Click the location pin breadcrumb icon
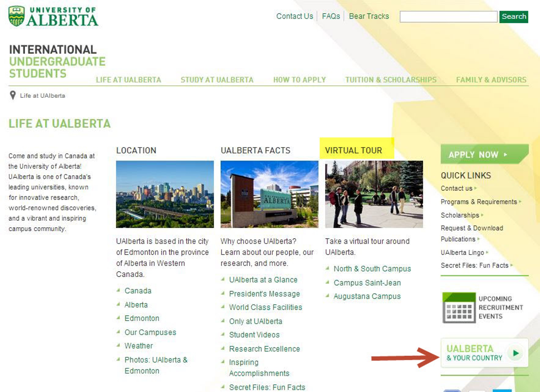This screenshot has height=392, width=540. (13, 95)
